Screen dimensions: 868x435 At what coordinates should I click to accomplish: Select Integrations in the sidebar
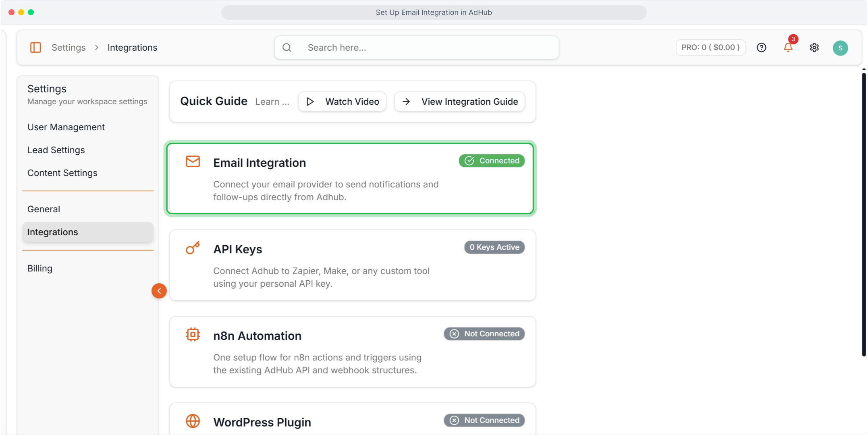pyautogui.click(x=88, y=232)
